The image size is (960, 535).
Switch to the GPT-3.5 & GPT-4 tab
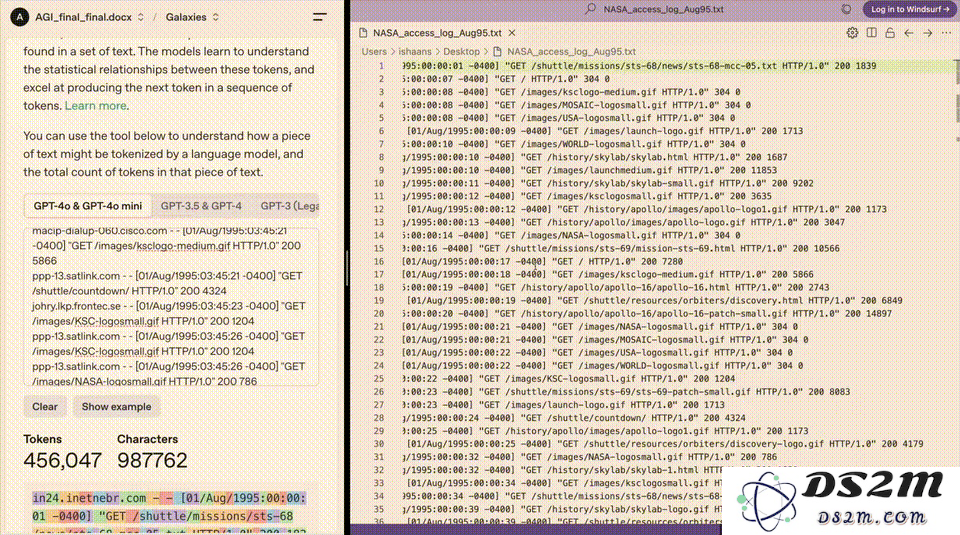201,206
